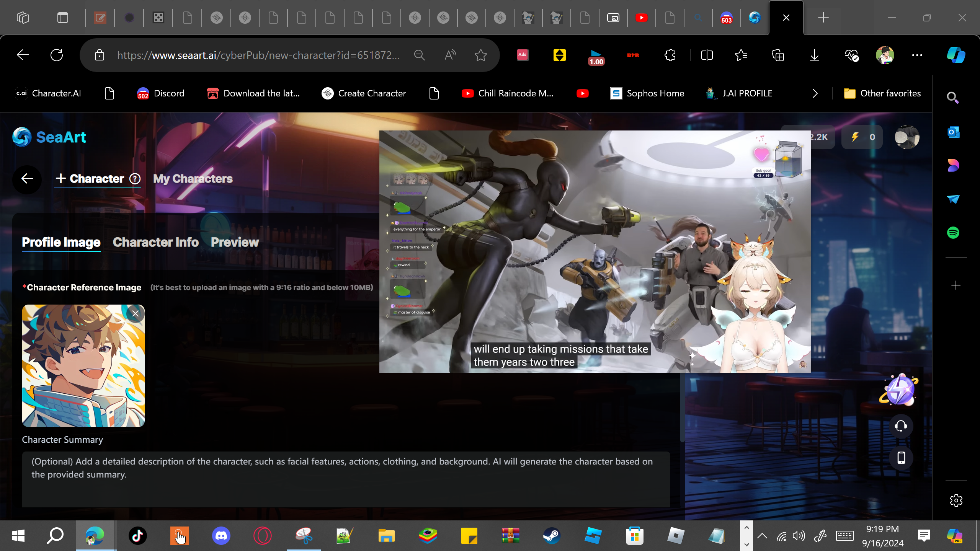Viewport: 980px width, 551px height.
Task: Open a new browser tab
Action: tap(823, 18)
